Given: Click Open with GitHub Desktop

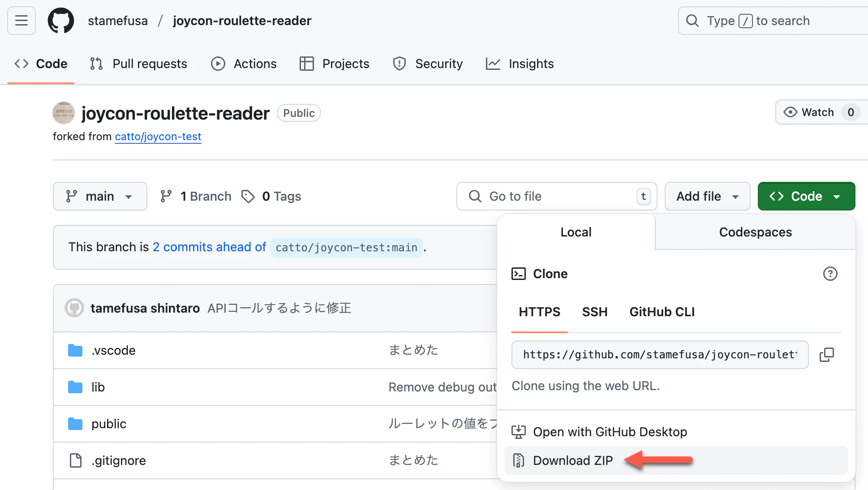Looking at the screenshot, I should 610,432.
